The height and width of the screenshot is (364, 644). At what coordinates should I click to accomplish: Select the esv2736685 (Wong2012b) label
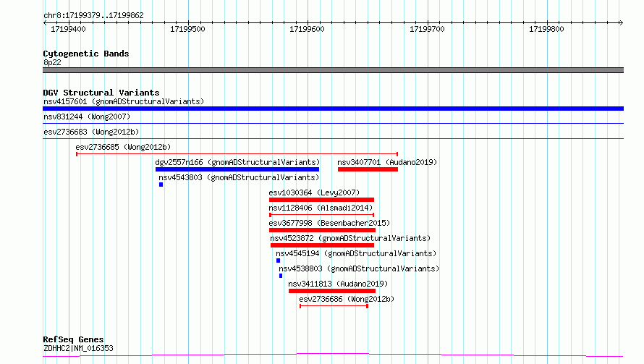123,147
